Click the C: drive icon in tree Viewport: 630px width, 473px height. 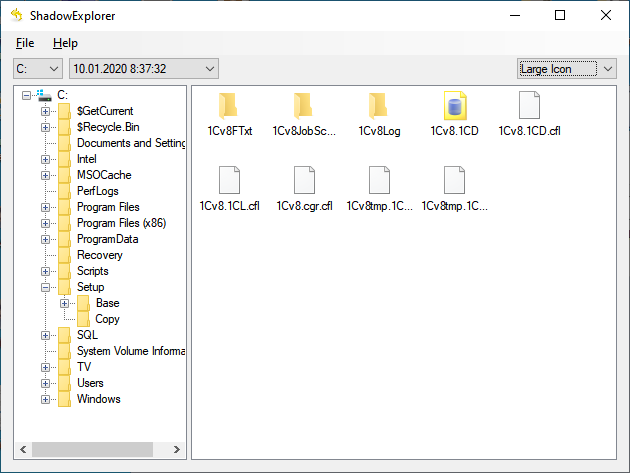pos(44,95)
